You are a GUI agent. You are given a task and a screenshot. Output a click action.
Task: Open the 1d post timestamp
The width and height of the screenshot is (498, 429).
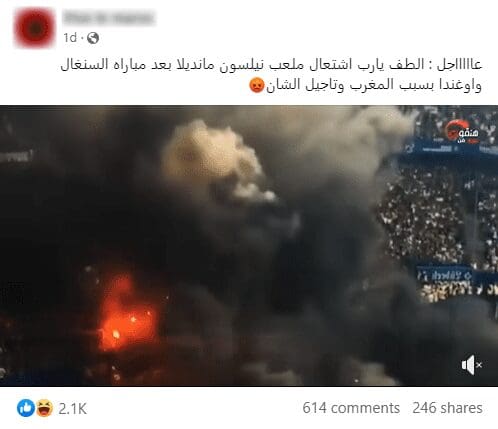click(70, 38)
